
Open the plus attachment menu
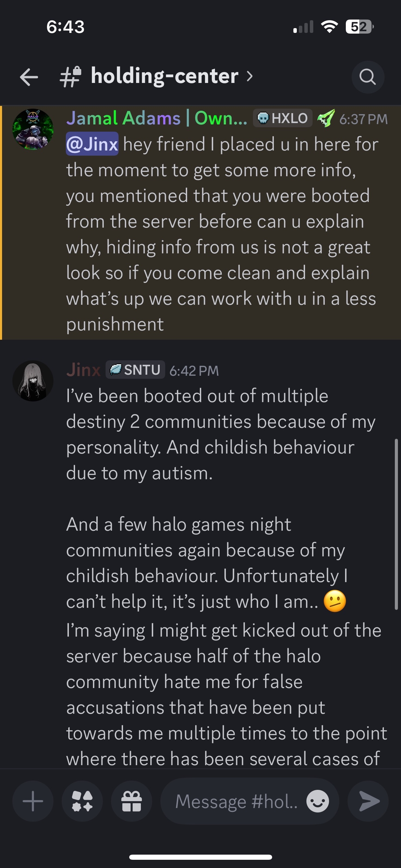(33, 801)
